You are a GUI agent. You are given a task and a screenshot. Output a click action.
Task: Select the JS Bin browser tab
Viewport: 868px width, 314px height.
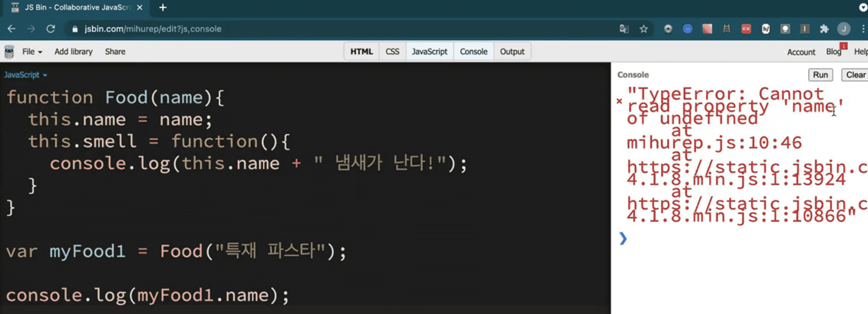(77, 7)
